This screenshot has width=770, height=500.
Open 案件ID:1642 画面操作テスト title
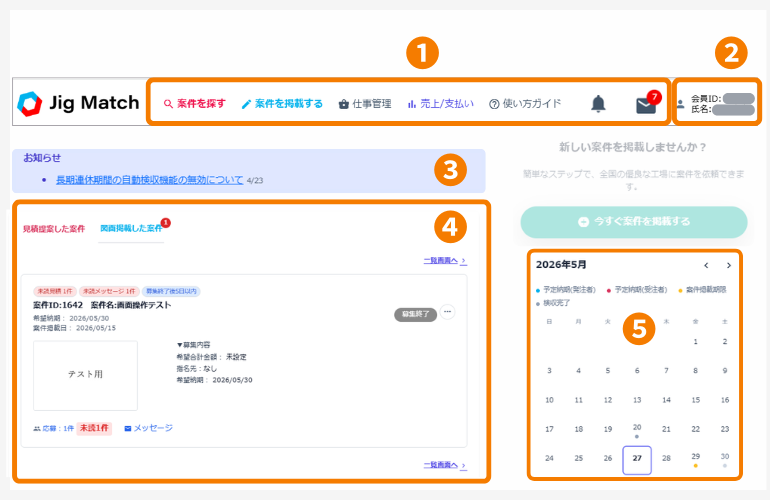point(102,305)
